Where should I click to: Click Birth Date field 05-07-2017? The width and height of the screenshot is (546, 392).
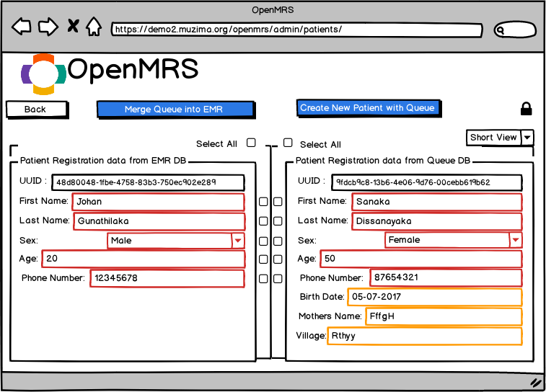435,297
